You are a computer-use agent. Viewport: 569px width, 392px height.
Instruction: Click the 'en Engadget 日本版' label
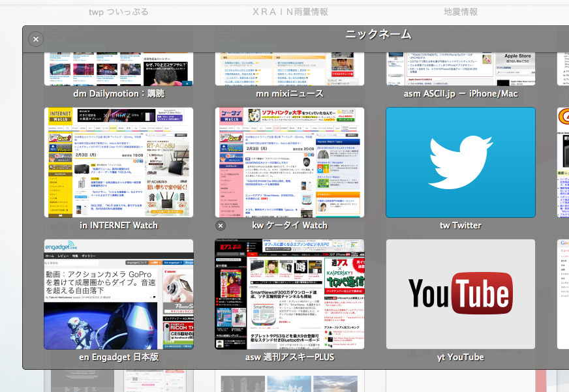(x=119, y=357)
